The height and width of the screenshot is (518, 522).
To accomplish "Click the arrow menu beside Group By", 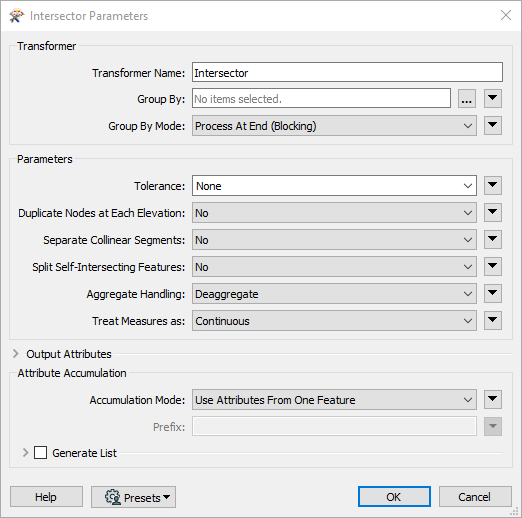I will 493,99.
